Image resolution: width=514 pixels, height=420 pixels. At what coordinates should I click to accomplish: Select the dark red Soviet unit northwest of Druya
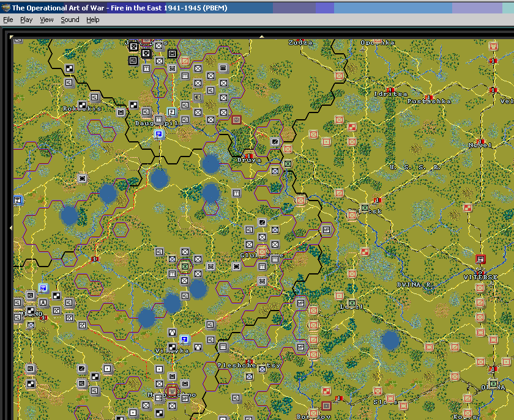[236, 120]
